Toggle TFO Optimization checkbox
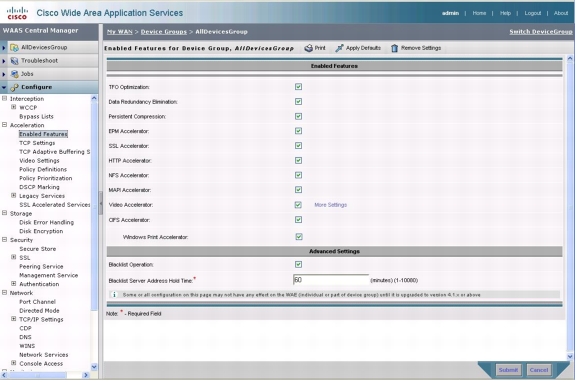 pyautogui.click(x=298, y=87)
